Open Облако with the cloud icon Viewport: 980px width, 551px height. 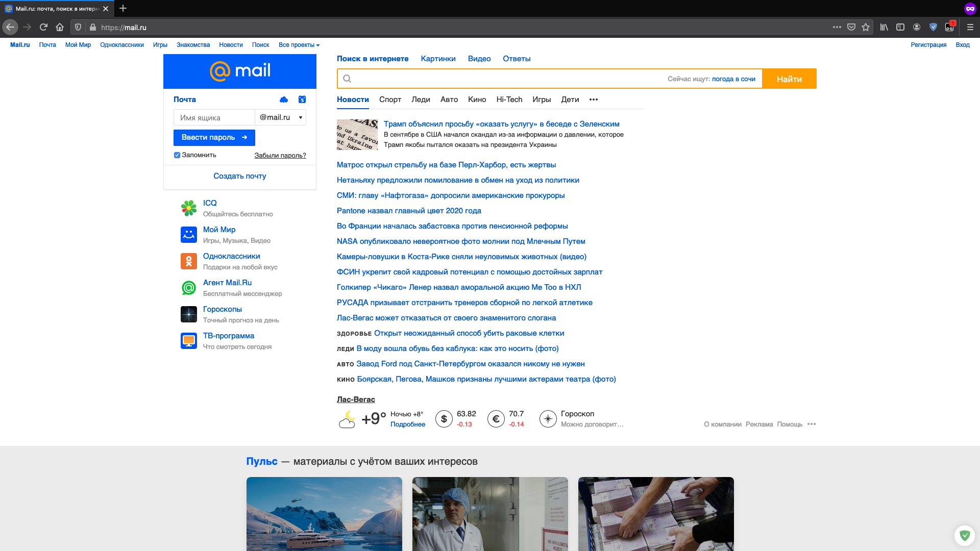pos(284,100)
